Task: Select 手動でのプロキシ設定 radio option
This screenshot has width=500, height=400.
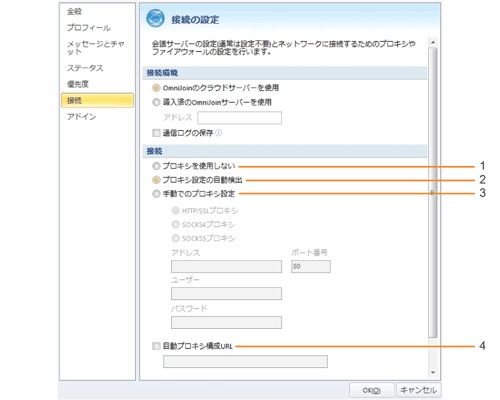Action: 156,193
